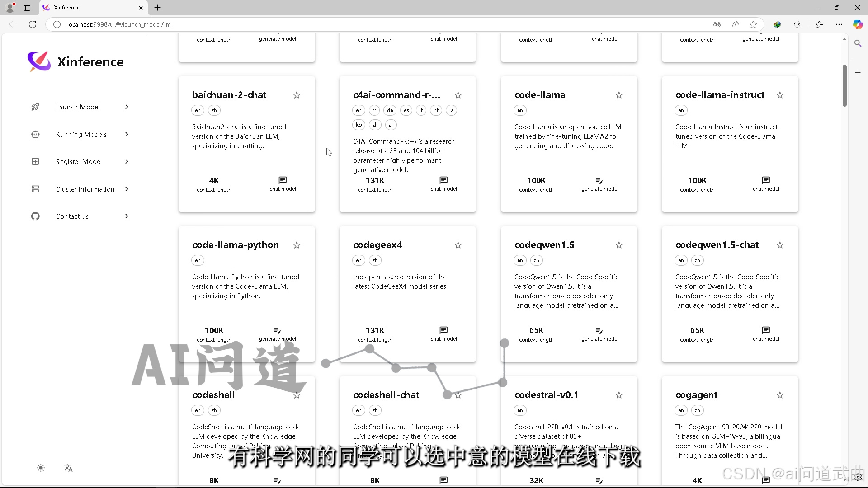This screenshot has width=868, height=488.
Task: Open the Running Models menu item
Action: (81, 134)
